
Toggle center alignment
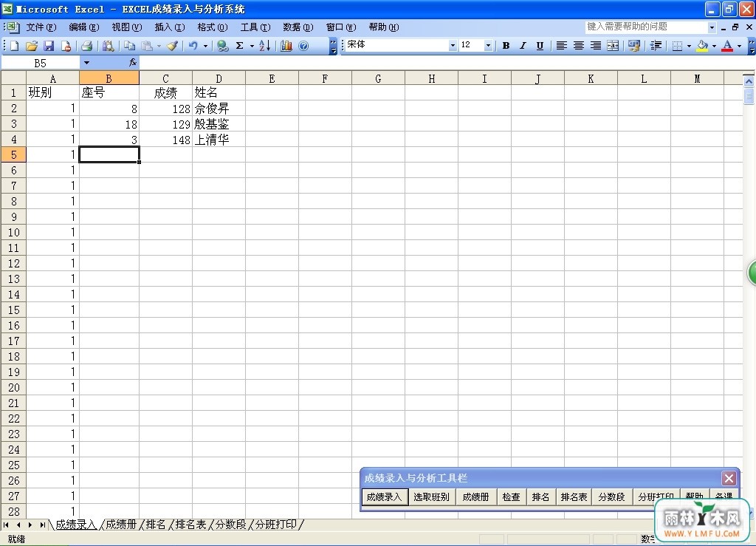tap(579, 46)
